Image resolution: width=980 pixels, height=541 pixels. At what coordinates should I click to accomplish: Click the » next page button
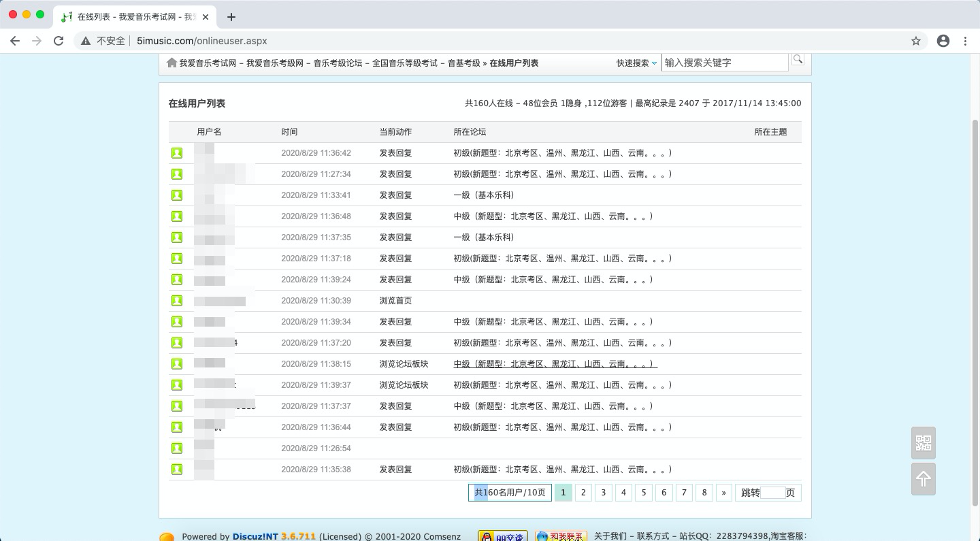724,493
